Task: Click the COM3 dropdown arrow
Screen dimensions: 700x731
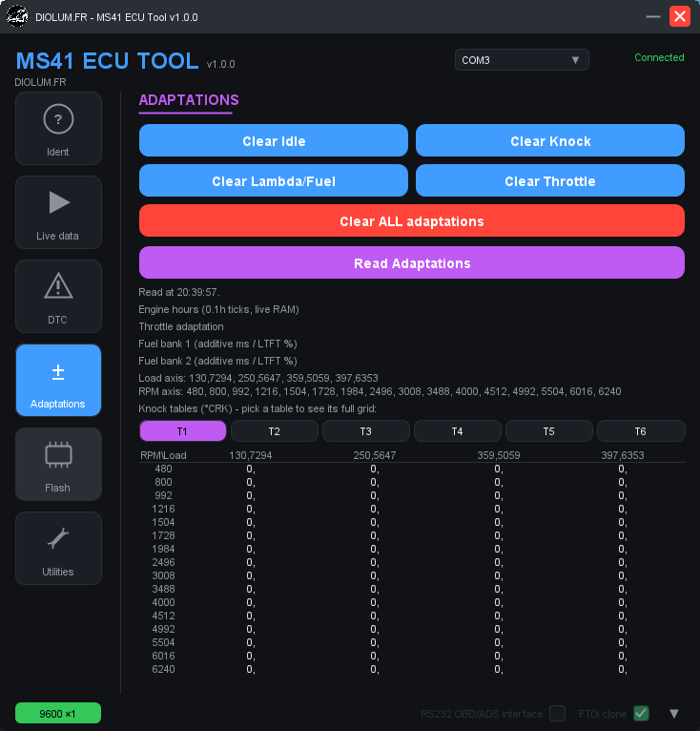Action: tap(576, 60)
